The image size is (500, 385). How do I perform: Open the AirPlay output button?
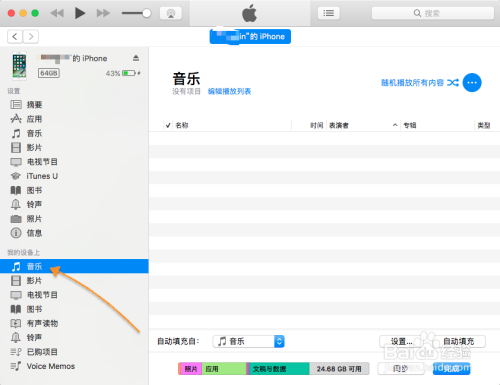click(x=171, y=13)
